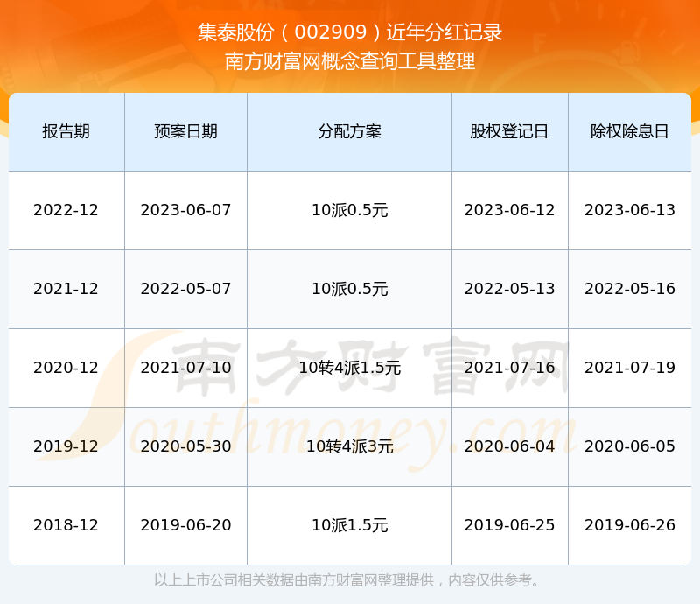Click record date 2023-06-12

click(509, 210)
